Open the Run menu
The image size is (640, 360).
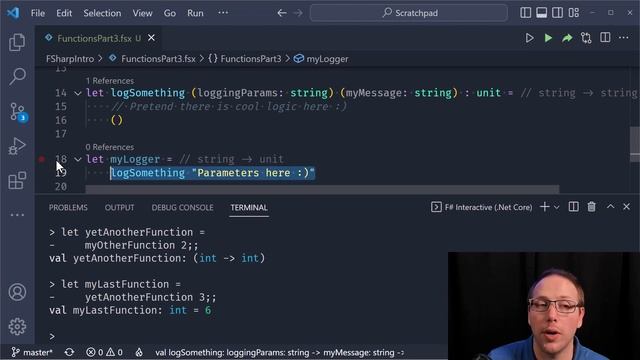pyautogui.click(x=196, y=13)
